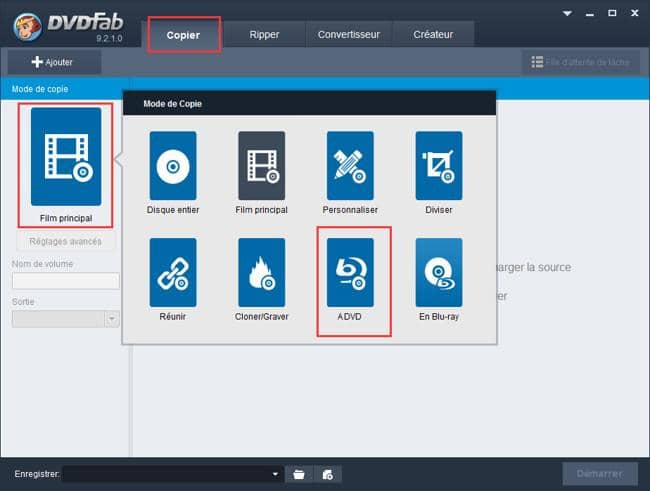
Task: Expand the Enregistrer path dropdown arrow
Action: 275,474
